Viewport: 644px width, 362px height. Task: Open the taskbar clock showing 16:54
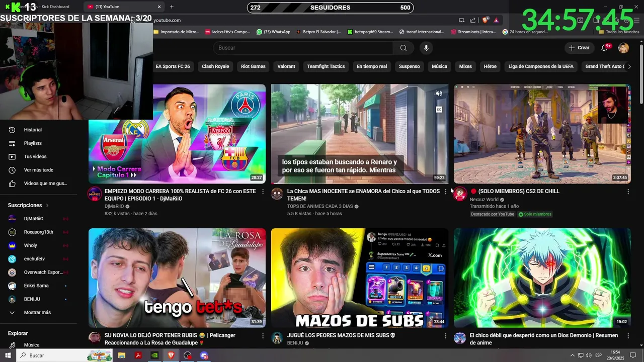click(x=615, y=355)
